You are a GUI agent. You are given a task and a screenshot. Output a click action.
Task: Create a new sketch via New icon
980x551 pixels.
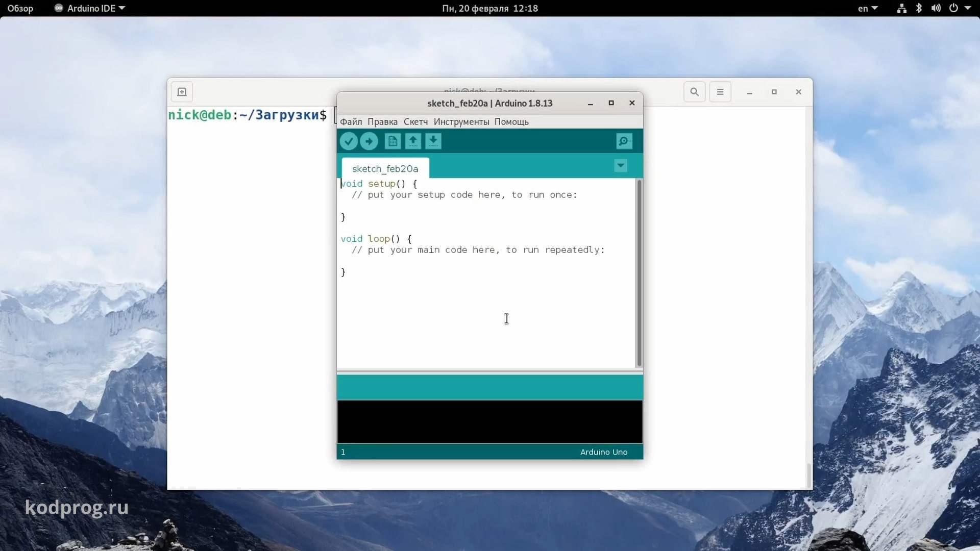[393, 141]
